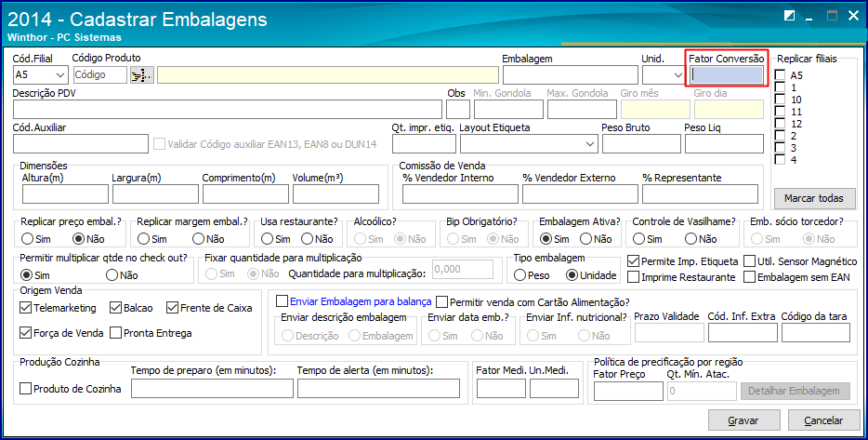The width and height of the screenshot is (868, 440).
Task: Check filial 2 in Replicar filiais
Action: 780,135
